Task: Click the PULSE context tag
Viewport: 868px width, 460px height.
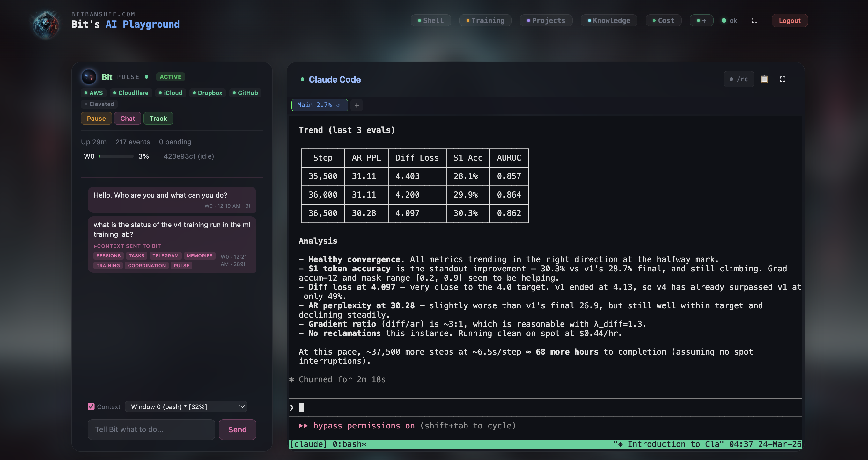Action: point(181,265)
